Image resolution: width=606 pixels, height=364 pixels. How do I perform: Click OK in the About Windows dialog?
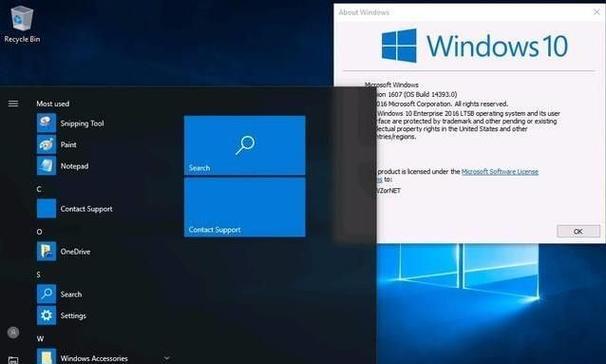(x=578, y=231)
